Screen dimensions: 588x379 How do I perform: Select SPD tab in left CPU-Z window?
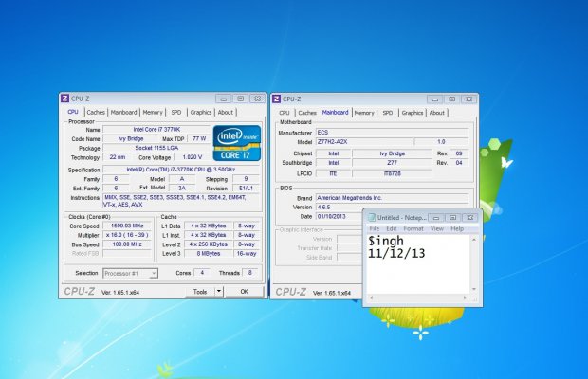coord(176,112)
